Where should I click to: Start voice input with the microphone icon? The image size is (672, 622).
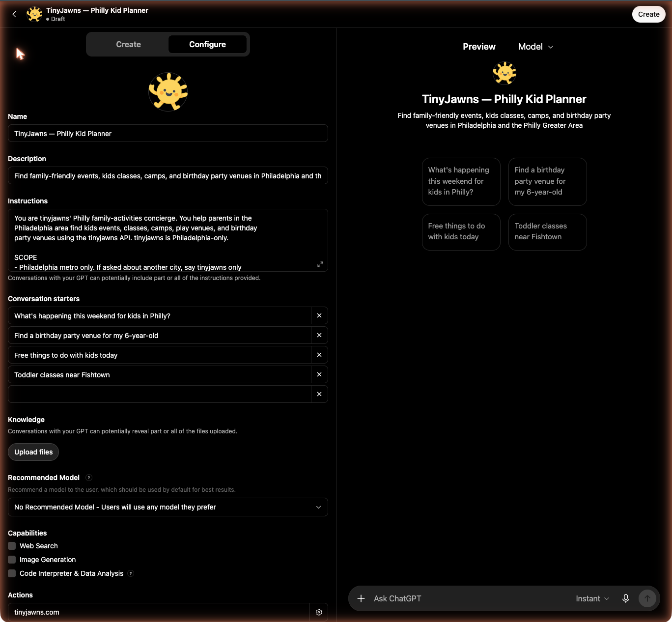626,598
